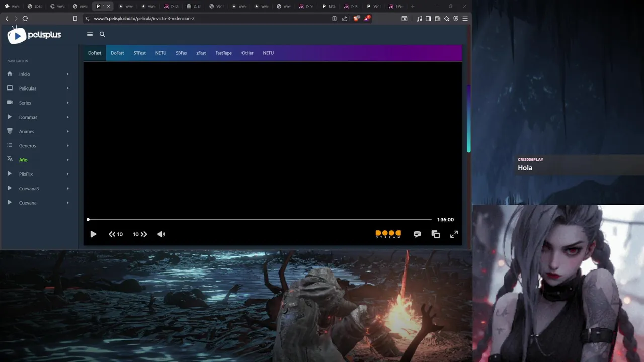Open the site hamburger menu
Image resolution: width=644 pixels, height=362 pixels.
coord(90,34)
